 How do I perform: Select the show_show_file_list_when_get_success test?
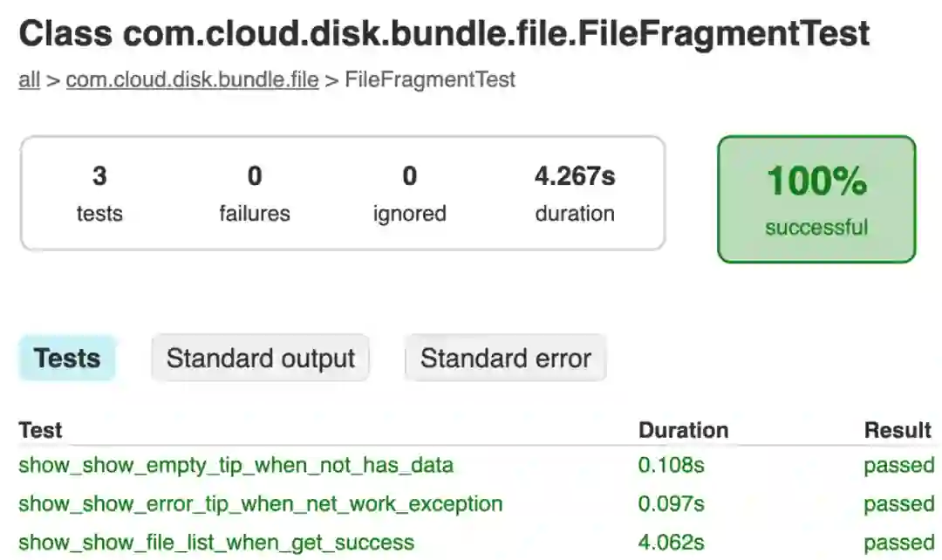point(216,543)
